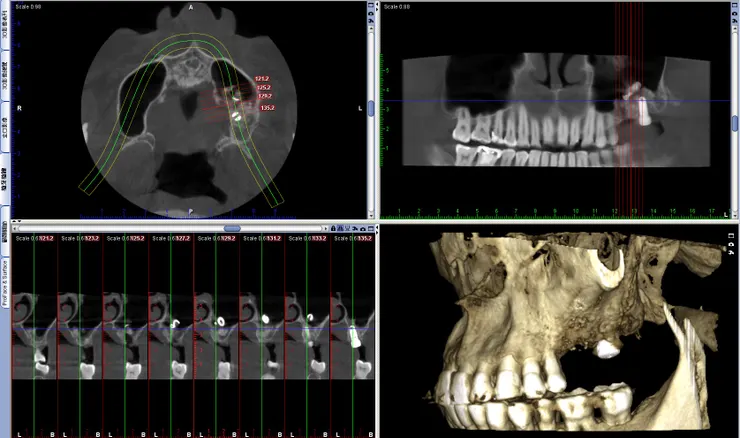This screenshot has width=740, height=438.
Task: Click the wrench settings icon above slice panel
Action: [354, 228]
